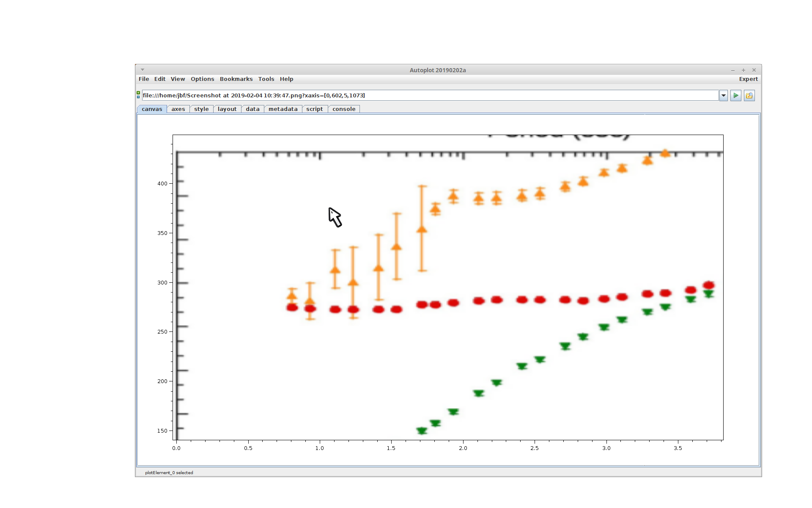Click the y-axis label 250
The width and height of the screenshot is (812, 508).
162,332
